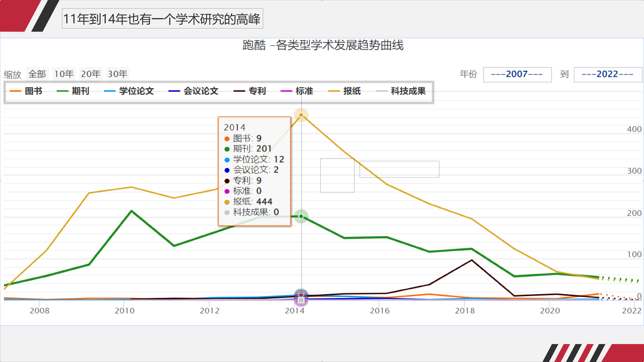Viewport: 644px width, 362px height.
Task: Hide the 专利 series in the legend
Action: pos(257,91)
